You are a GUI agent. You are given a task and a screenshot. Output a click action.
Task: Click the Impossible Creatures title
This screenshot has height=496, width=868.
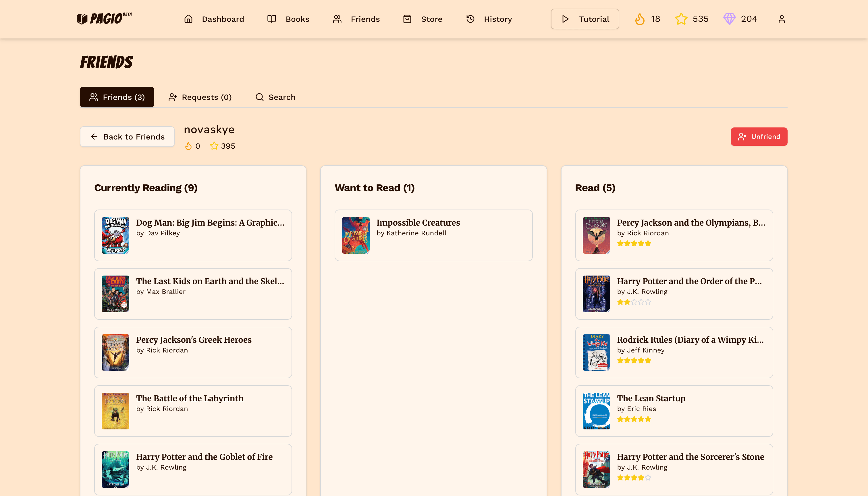pos(418,222)
